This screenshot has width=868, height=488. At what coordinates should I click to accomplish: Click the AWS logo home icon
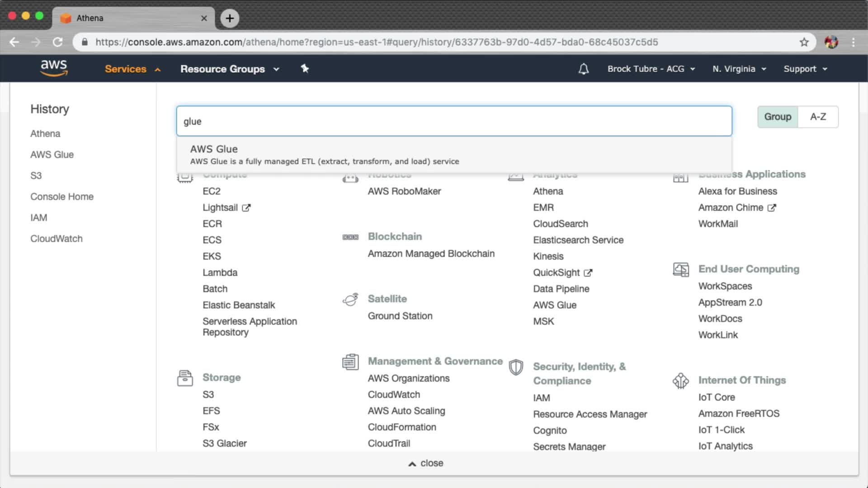pyautogui.click(x=54, y=68)
